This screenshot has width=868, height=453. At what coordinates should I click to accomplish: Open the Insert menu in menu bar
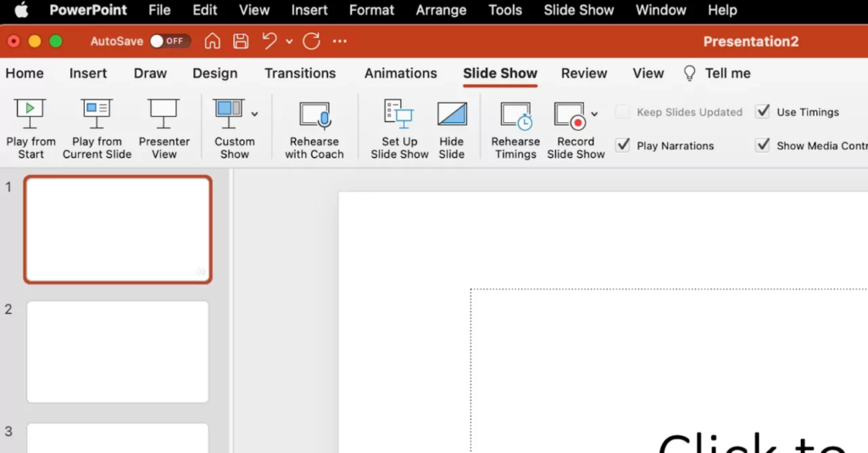(309, 10)
